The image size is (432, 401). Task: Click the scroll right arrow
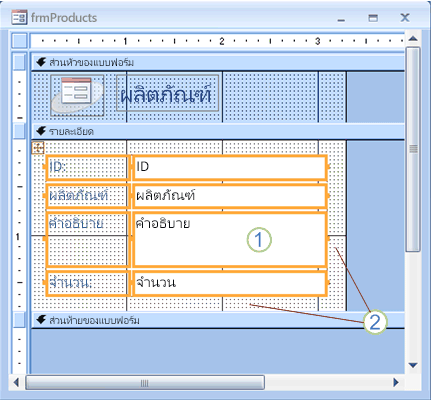[396, 382]
